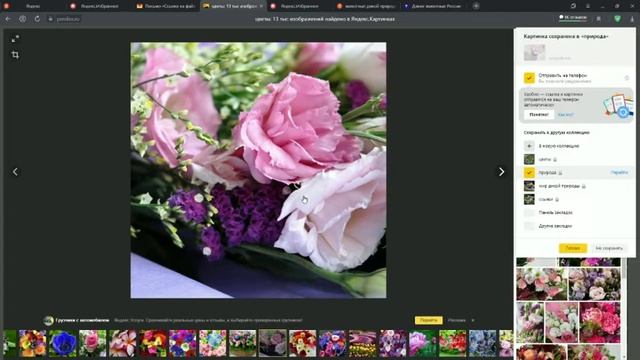
Task: Click the 'Понятно!' button in hint
Action: click(x=539, y=115)
